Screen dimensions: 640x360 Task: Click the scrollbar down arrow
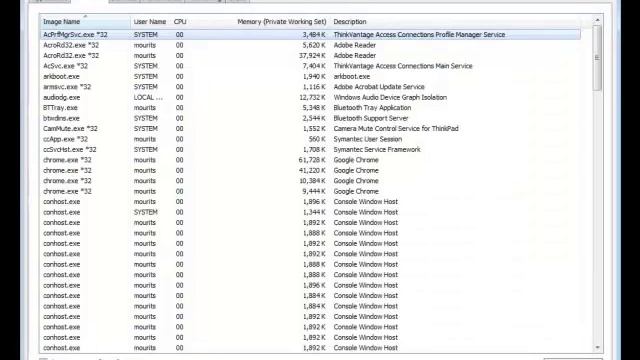click(598, 348)
